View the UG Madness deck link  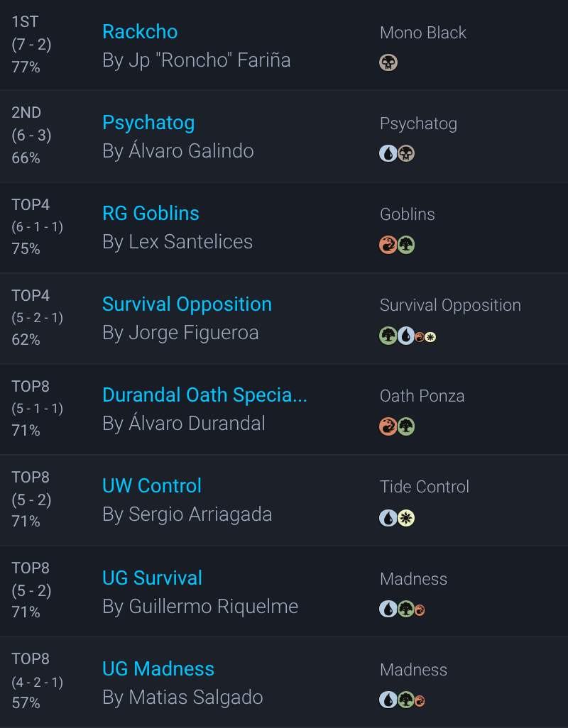158,668
